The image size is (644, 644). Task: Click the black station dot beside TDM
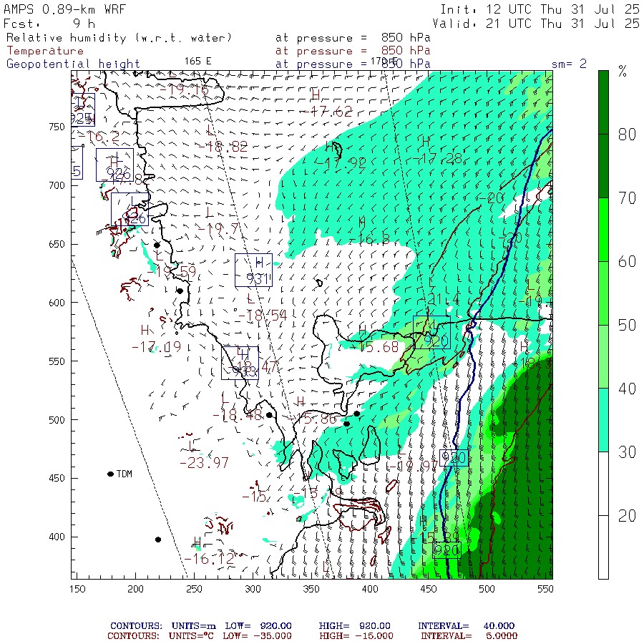pos(110,474)
